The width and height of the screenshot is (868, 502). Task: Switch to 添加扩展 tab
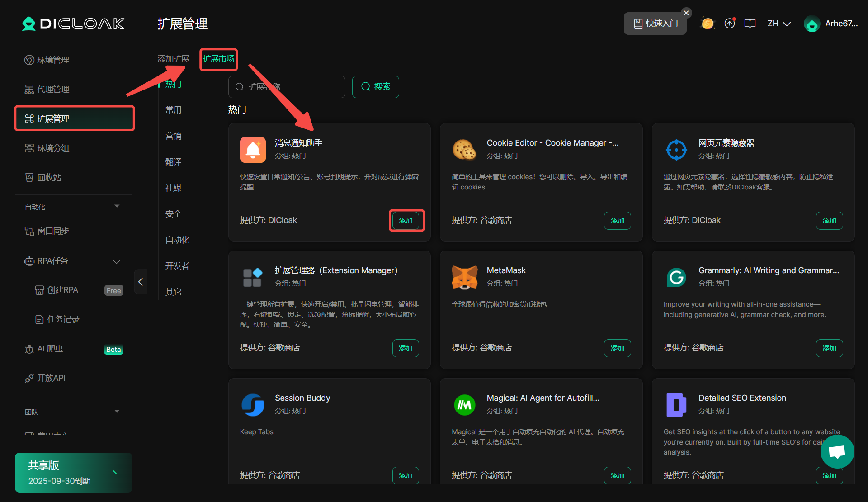(x=173, y=59)
